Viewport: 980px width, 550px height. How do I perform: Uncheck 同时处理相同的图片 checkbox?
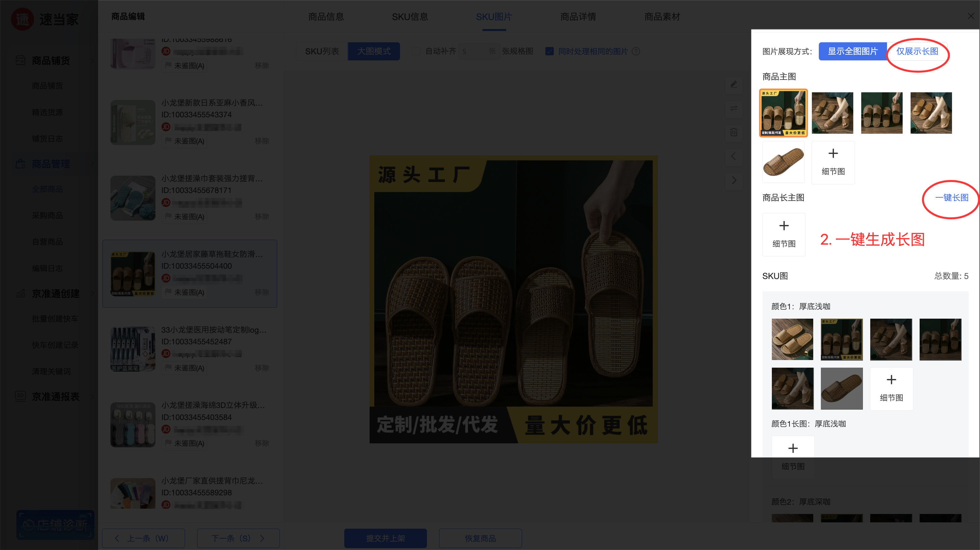(549, 51)
